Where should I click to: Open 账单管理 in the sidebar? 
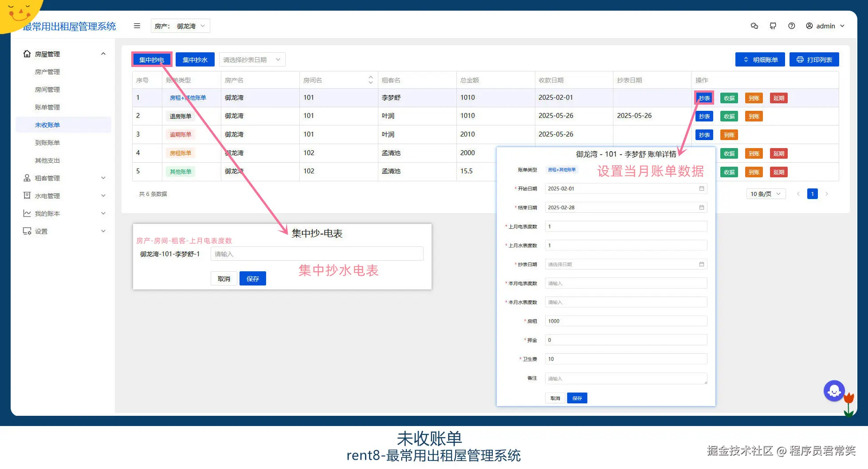[x=47, y=107]
